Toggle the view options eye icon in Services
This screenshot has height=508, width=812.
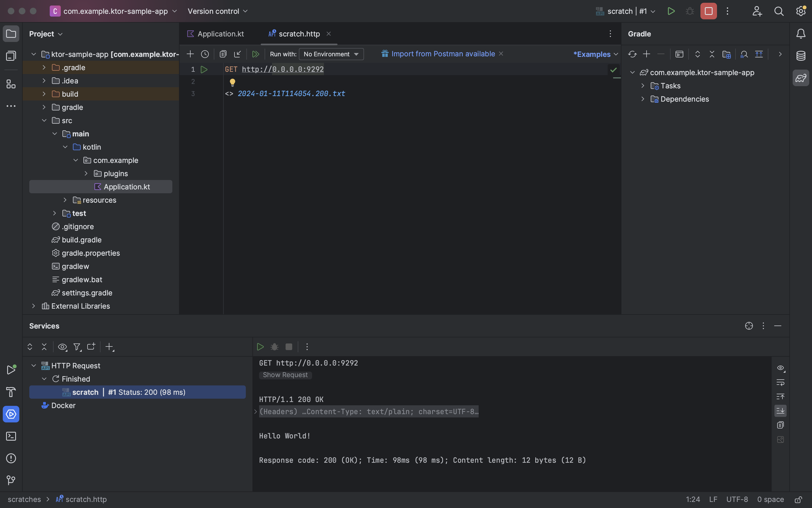62,347
